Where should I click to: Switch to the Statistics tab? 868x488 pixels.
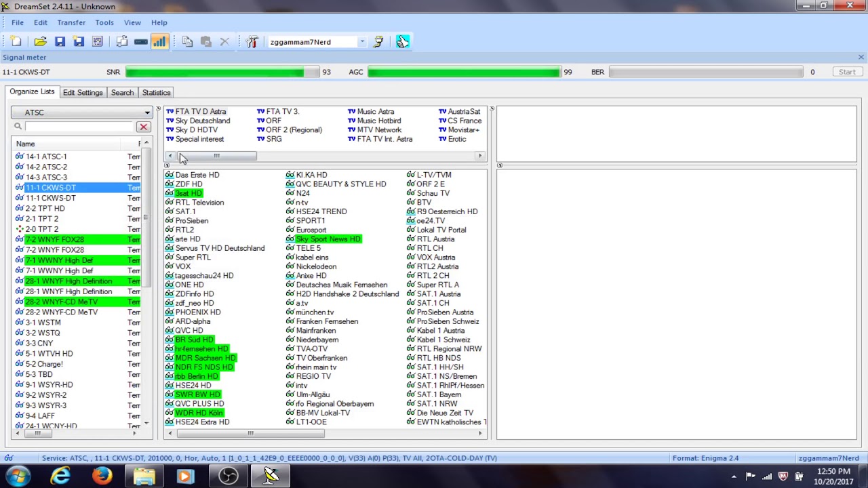pos(157,93)
